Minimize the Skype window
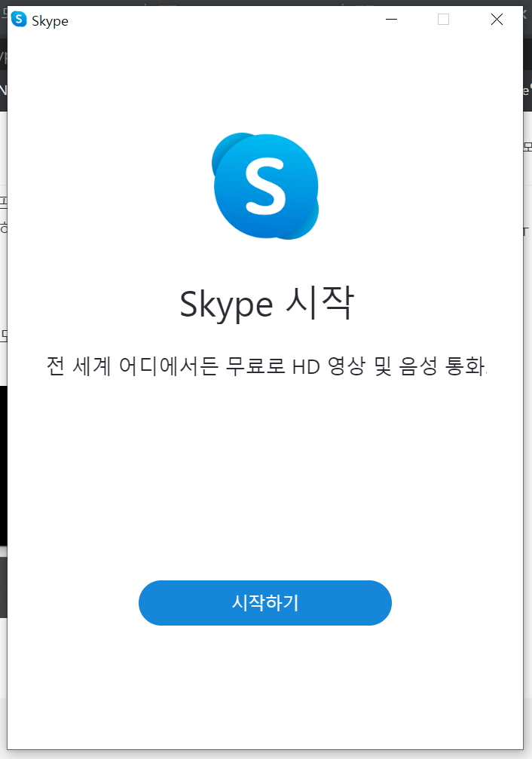532x759 pixels. tap(391, 20)
